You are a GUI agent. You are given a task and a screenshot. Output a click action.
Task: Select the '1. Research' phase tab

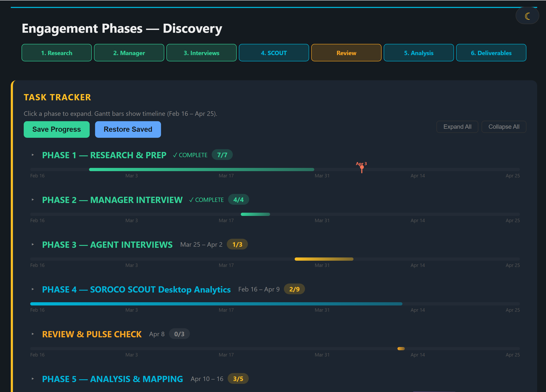coord(56,53)
